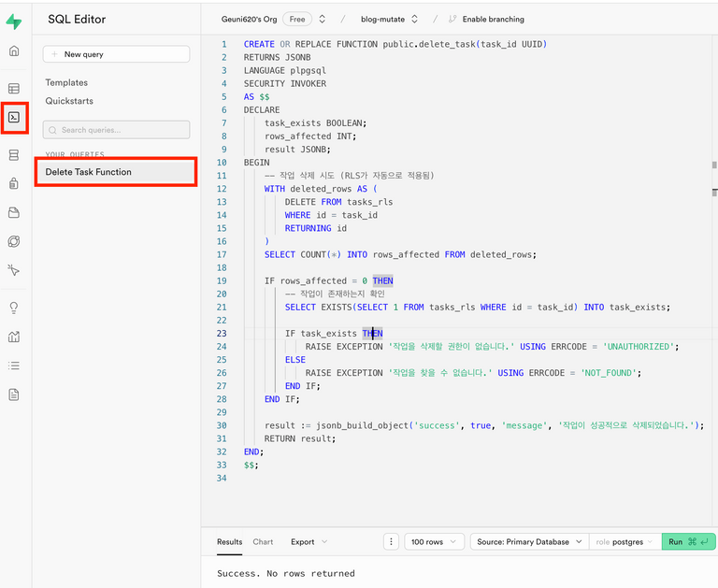Open the role postgres dropdown
Viewport: 718px width, 588px height.
(x=625, y=542)
